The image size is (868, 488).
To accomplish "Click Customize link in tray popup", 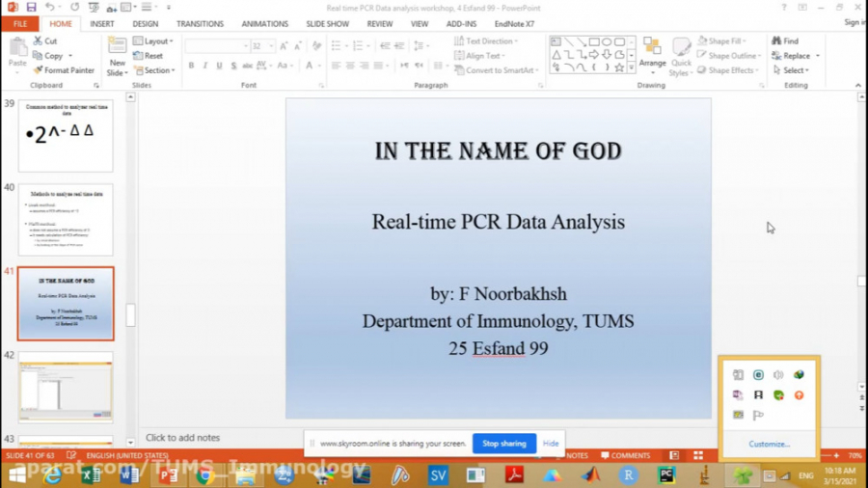I will point(769,444).
